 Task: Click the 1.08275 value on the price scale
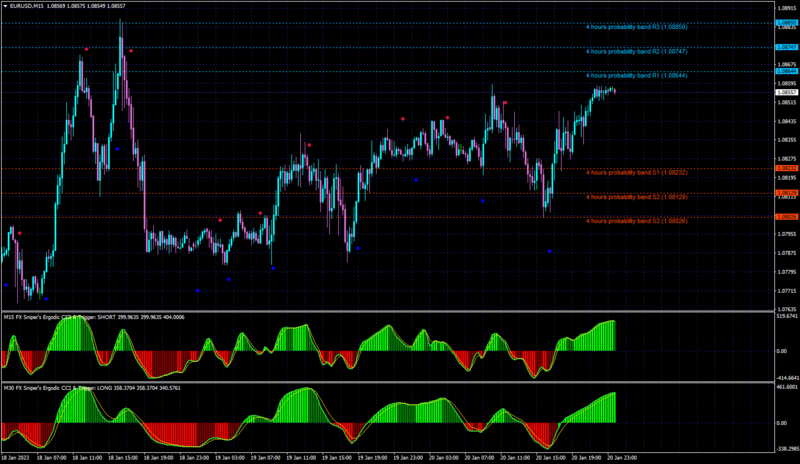pos(787,159)
